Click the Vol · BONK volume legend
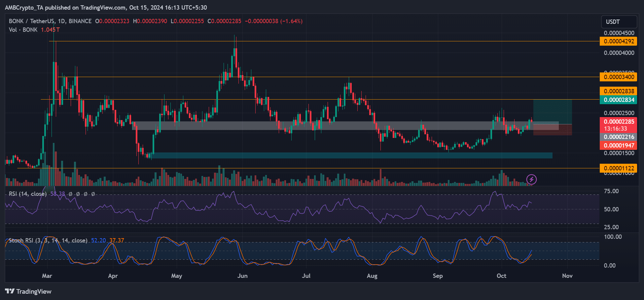Image resolution: width=644 pixels, height=300 pixels. (x=23, y=30)
